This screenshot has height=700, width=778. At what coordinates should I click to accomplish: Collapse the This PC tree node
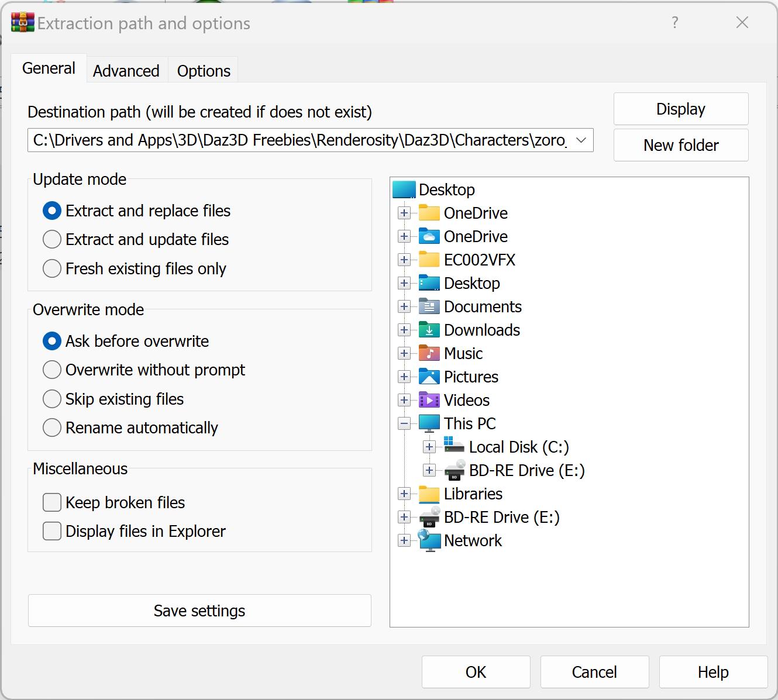(x=404, y=423)
